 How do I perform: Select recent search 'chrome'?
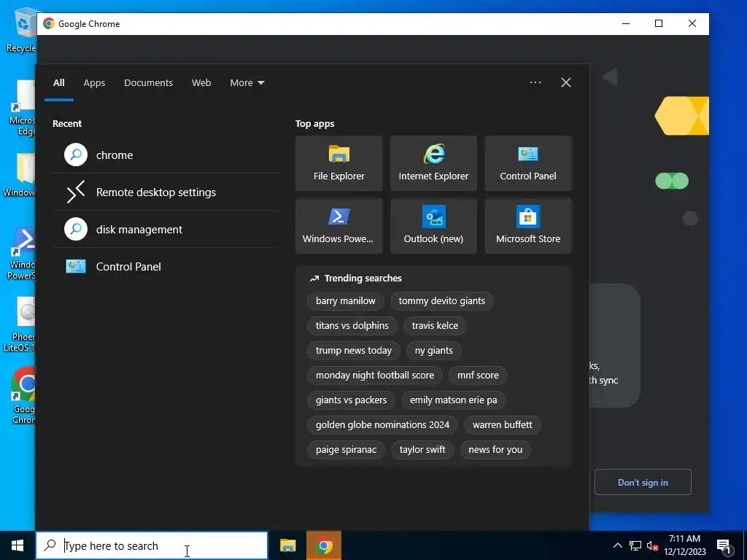point(165,155)
